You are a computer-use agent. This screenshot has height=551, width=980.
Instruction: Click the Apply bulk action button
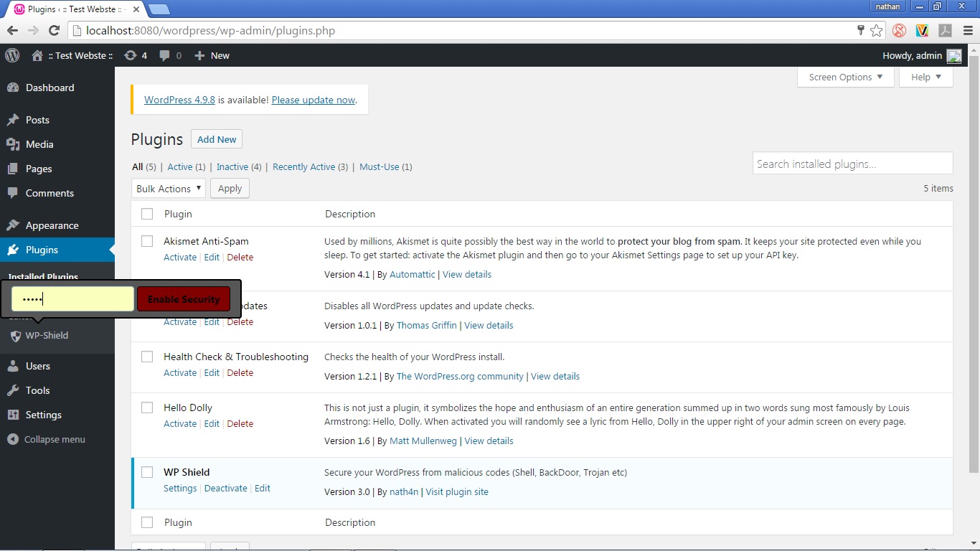coord(230,189)
